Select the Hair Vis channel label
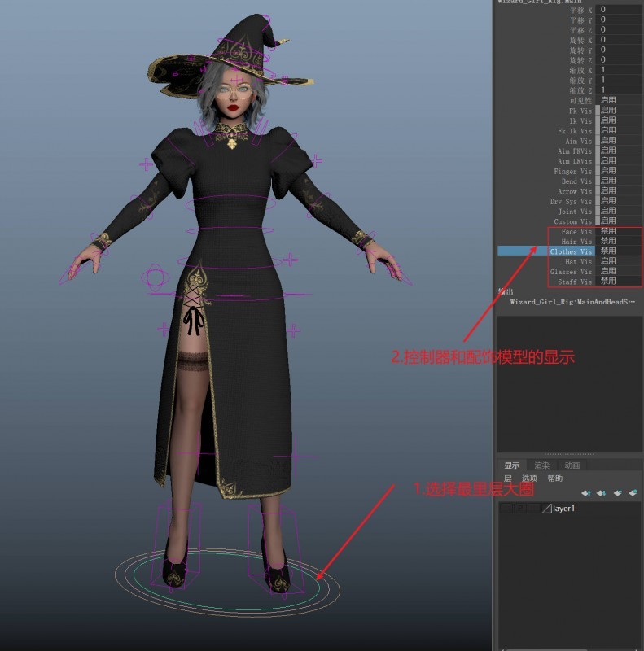This screenshot has width=644, height=651. click(576, 242)
